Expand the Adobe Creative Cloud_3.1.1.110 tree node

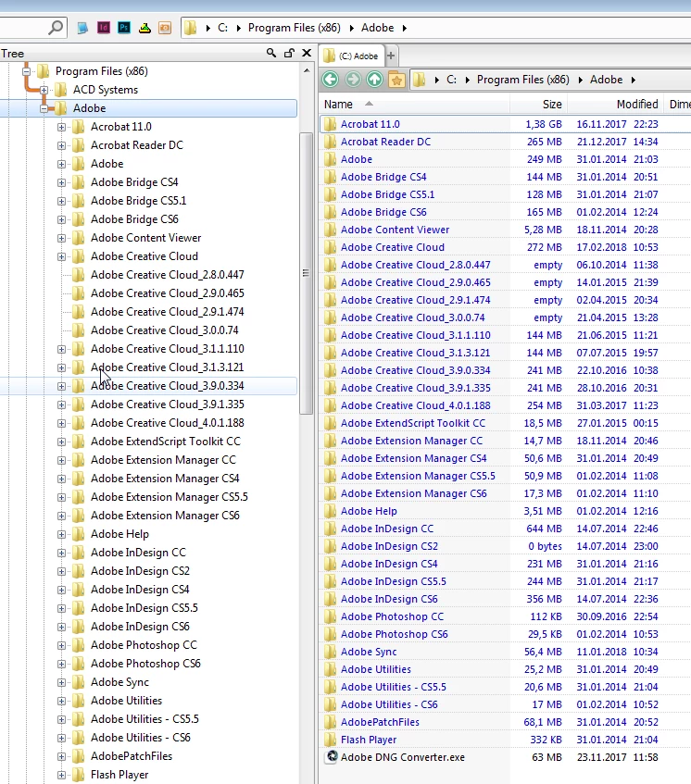click(x=61, y=349)
